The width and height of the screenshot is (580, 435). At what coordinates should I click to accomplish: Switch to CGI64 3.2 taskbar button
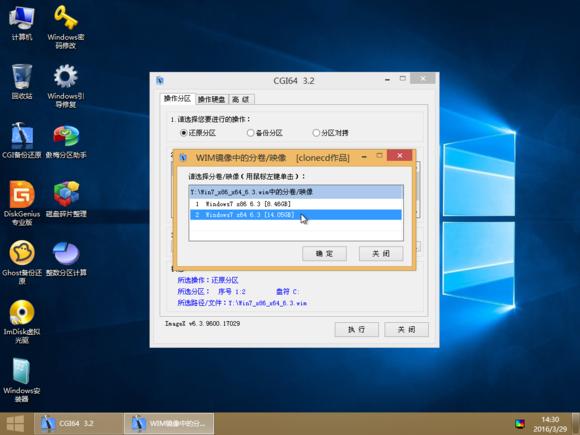78,424
